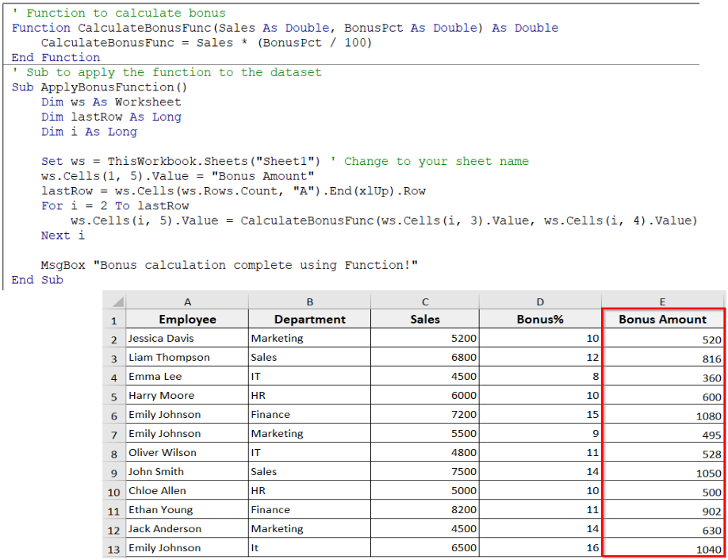This screenshot has width=728, height=560.
Task: Click the MsgBox code line
Action: tap(229, 265)
